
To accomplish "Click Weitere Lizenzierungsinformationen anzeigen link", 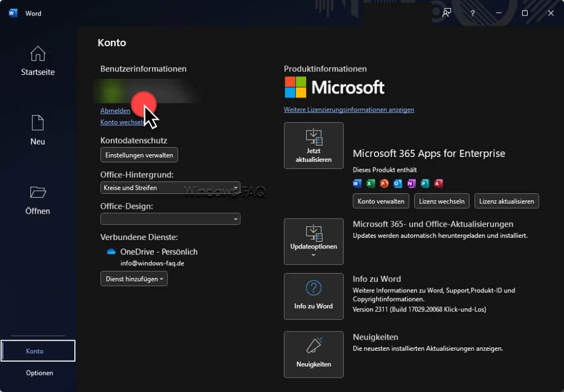I will (349, 110).
